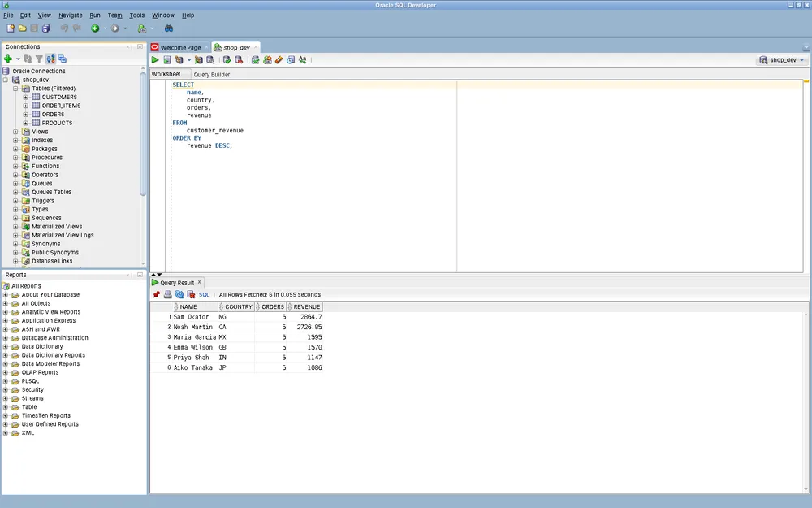Click the Run Script icon
The width and height of the screenshot is (812, 508).
coord(166,60)
